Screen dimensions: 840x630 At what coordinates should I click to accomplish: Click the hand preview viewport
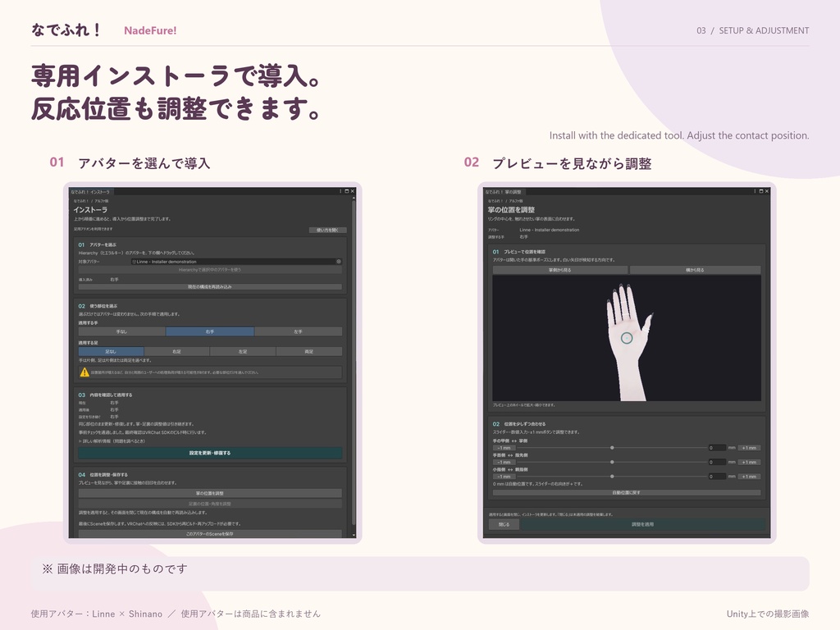tap(627, 338)
